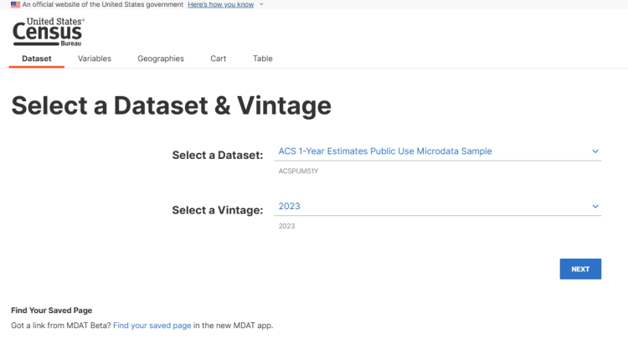The width and height of the screenshot is (628, 364).
Task: Open the 2023 vintage dropdown
Action: click(437, 206)
